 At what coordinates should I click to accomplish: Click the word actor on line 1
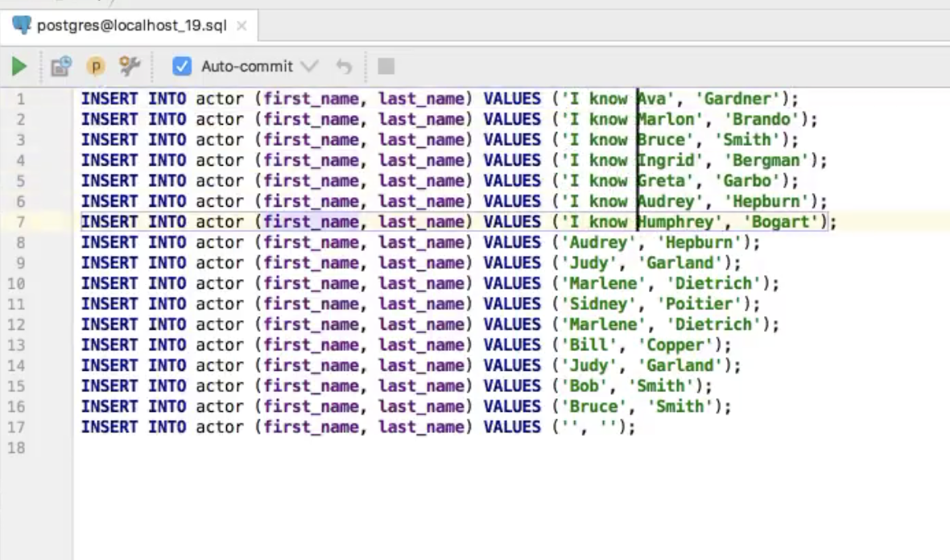(219, 99)
